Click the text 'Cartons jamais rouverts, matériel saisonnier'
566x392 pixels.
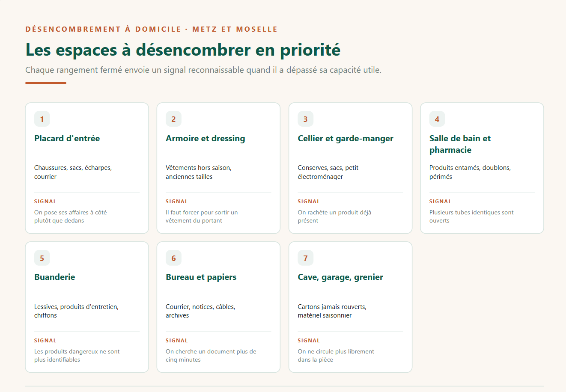[x=332, y=311]
